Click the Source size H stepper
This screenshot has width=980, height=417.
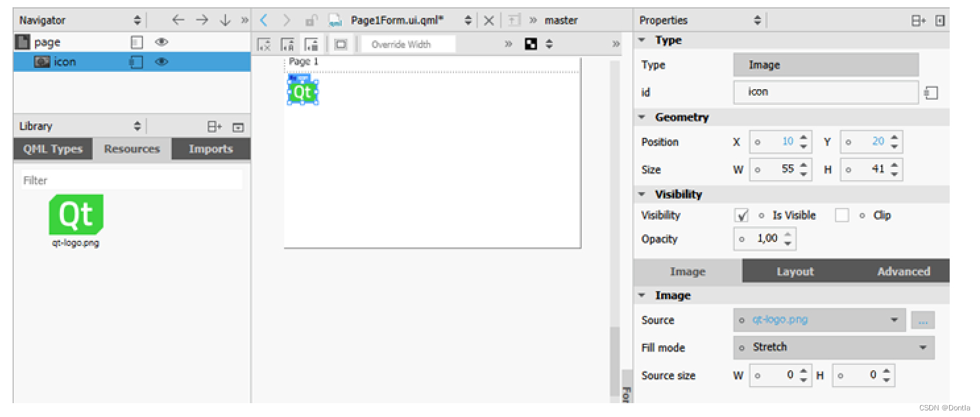tap(886, 375)
